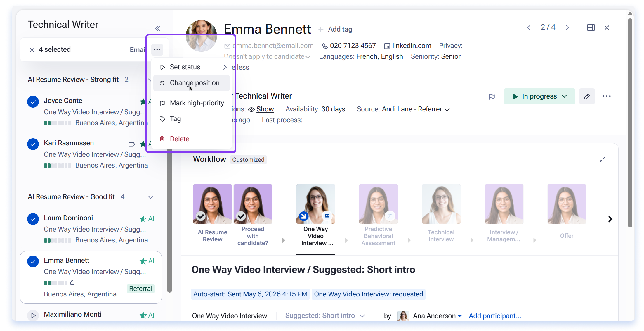Click Add participant... link
This screenshot has width=644, height=331.
(495, 316)
